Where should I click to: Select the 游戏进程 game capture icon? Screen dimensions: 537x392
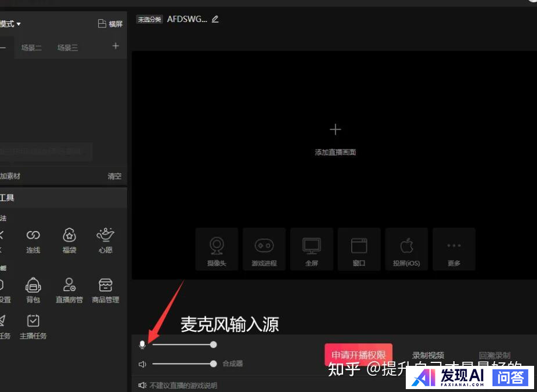pyautogui.click(x=264, y=249)
